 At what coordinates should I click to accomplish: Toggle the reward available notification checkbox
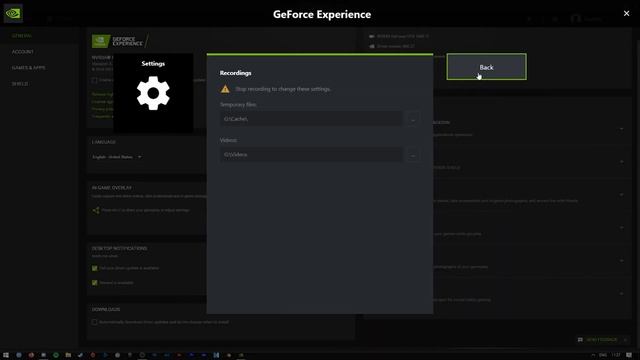pyautogui.click(x=95, y=282)
